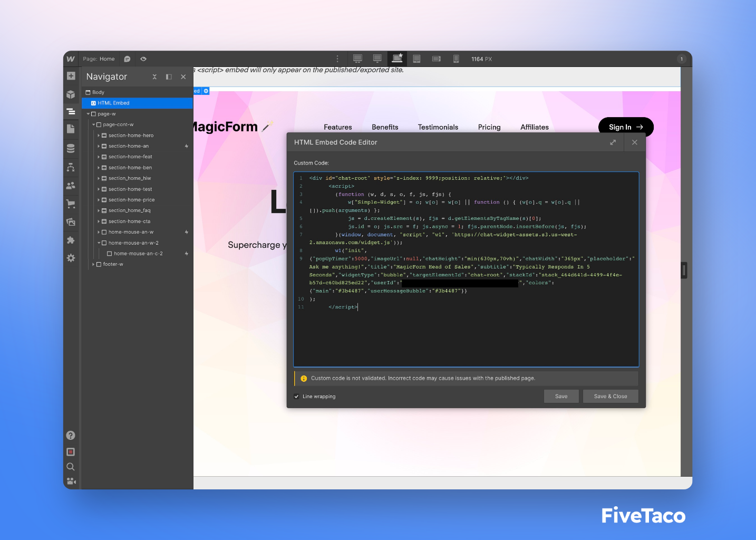Open the Apps puzzle-piece panel

point(71,240)
